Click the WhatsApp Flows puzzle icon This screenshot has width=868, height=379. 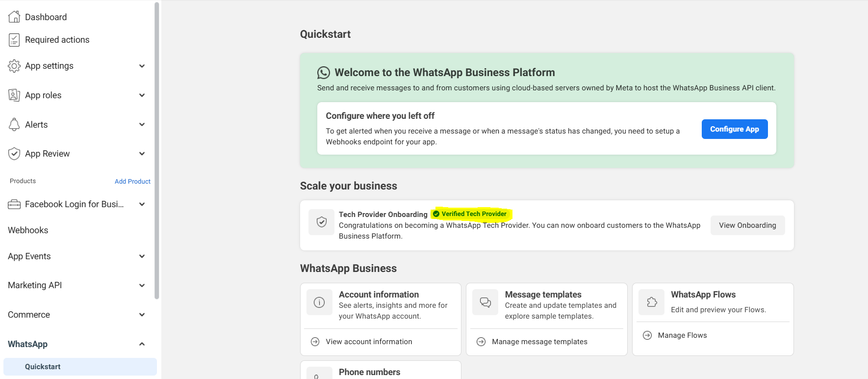click(652, 302)
